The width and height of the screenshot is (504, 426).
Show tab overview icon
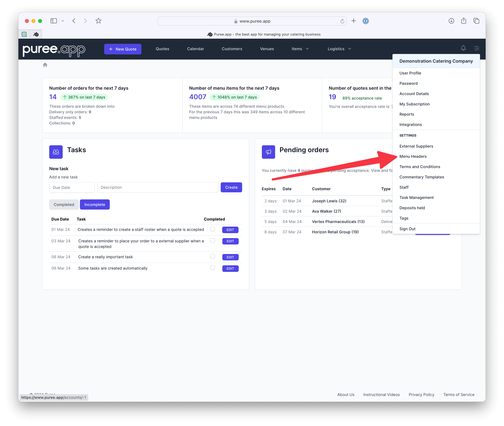[476, 21]
